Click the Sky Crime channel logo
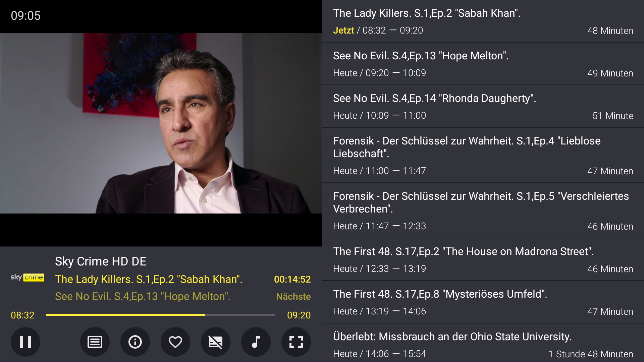This screenshot has width=644, height=362. pyautogui.click(x=28, y=278)
